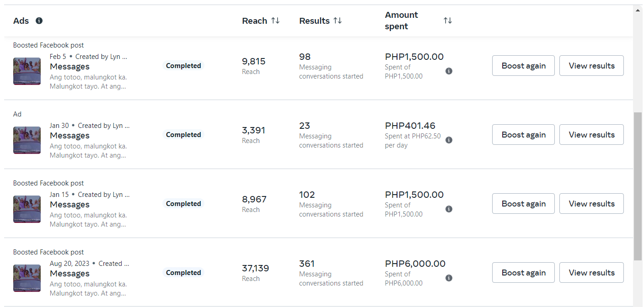The image size is (644, 307).
Task: Sort the table by Reach arrows
Action: click(x=275, y=21)
